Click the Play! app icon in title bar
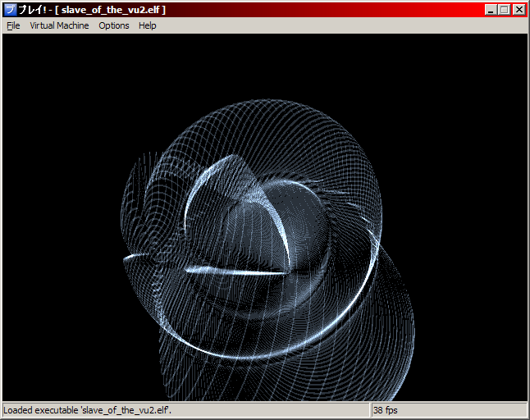This screenshot has height=420, width=530. tap(10, 10)
